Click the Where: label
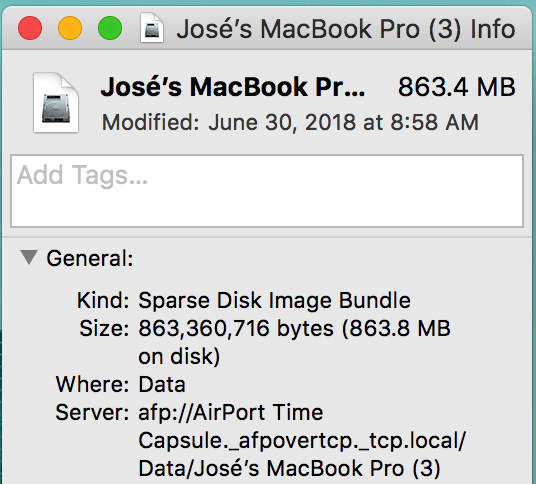The image size is (536, 484). (x=93, y=385)
